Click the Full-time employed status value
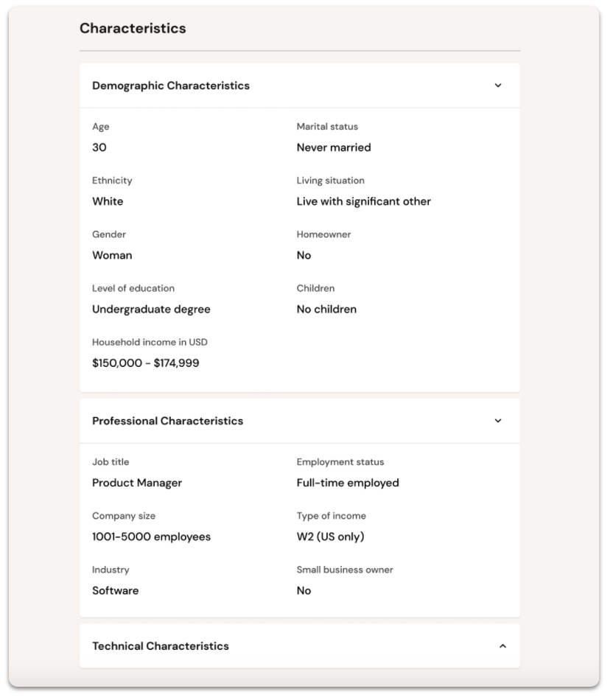The width and height of the screenshot is (613, 700). 348,483
